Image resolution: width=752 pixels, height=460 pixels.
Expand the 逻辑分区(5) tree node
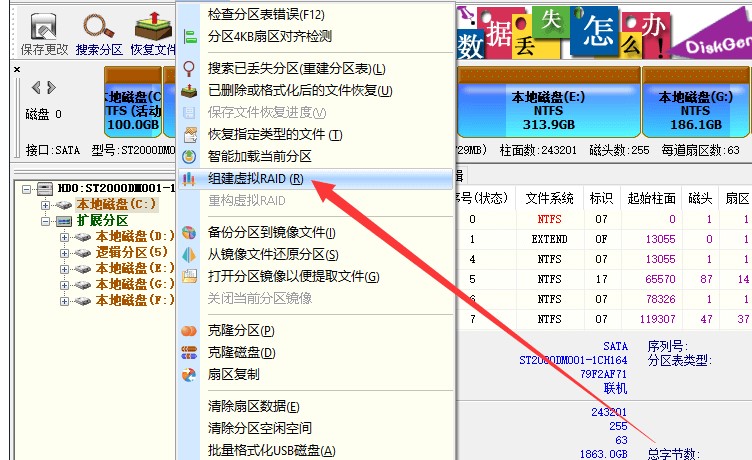64,253
